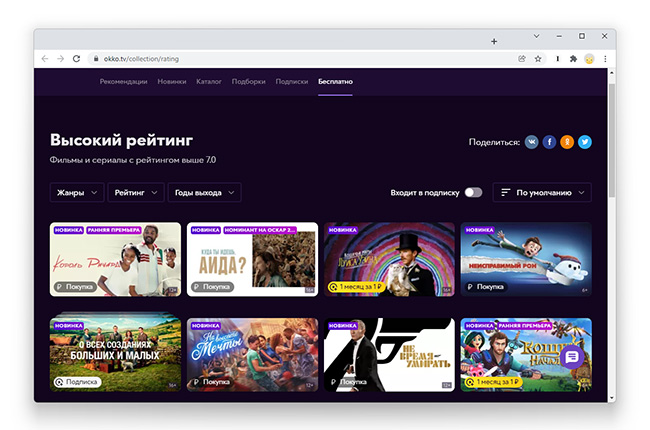The height and width of the screenshot is (430, 650).
Task: Open the Подписки tab
Action: coord(292,82)
